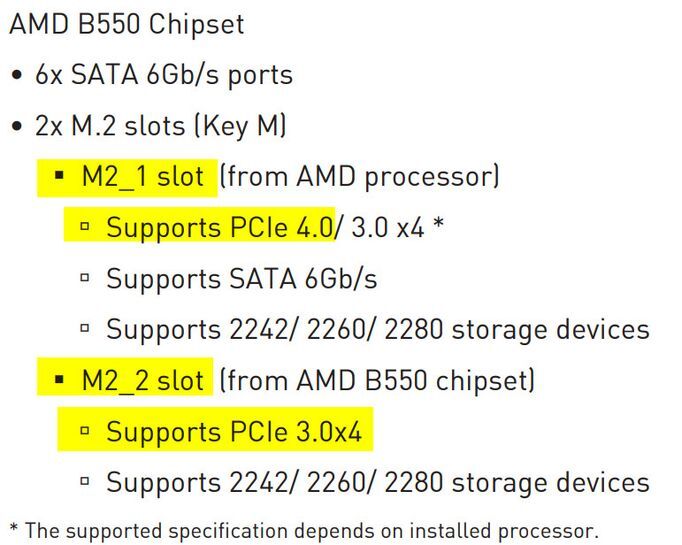Click the highlighted "M2_1 slot" text
682x545 pixels.
(143, 177)
